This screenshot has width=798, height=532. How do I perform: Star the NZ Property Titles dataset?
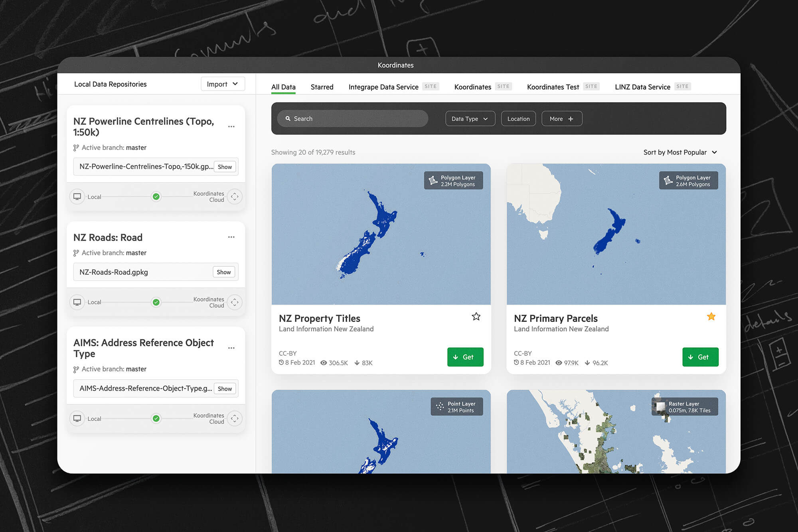coord(476,316)
